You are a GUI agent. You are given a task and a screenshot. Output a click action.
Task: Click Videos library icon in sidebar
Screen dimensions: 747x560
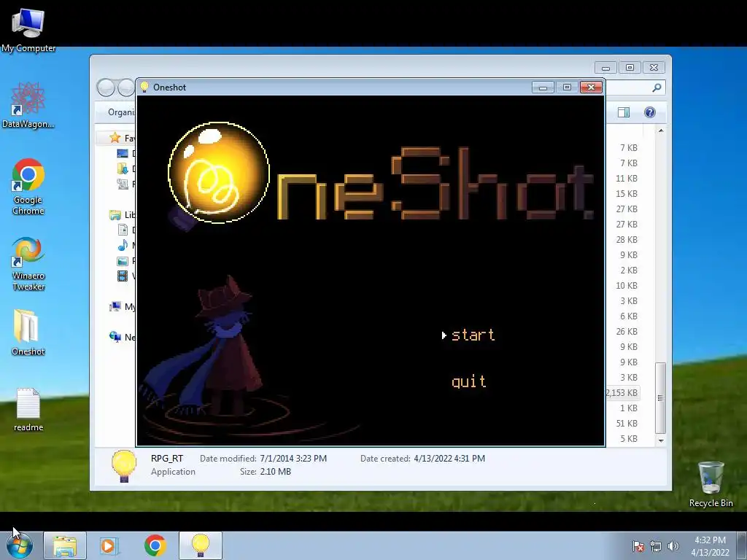[123, 276]
